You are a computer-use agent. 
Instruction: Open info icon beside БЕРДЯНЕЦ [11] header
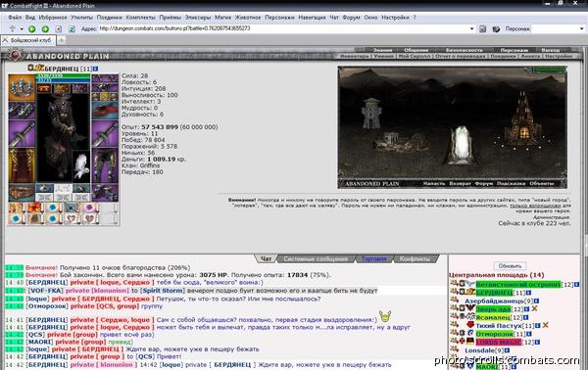pos(95,69)
